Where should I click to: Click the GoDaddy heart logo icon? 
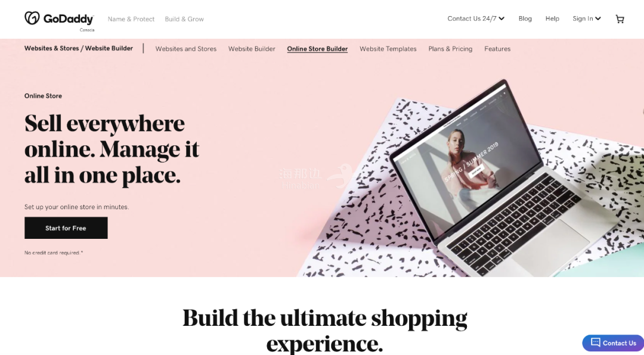[x=32, y=18]
